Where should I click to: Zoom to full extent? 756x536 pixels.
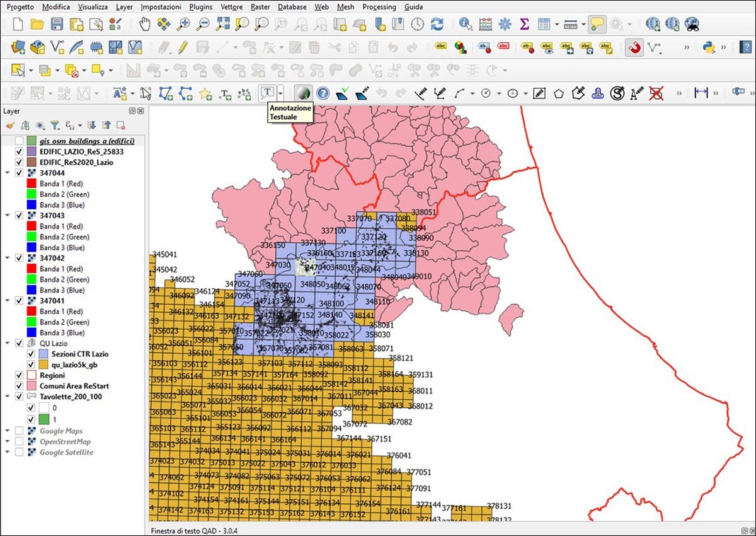(222, 24)
